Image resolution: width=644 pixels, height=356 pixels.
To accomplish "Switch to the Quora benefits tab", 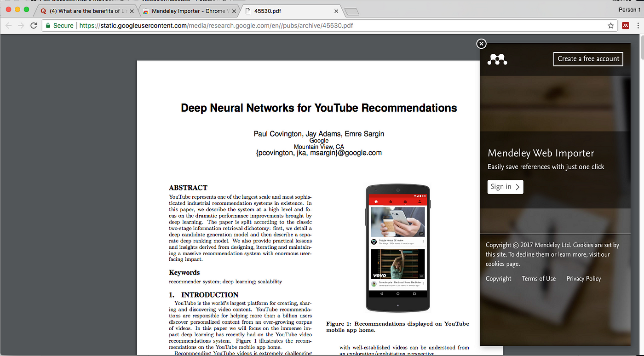I will point(87,11).
